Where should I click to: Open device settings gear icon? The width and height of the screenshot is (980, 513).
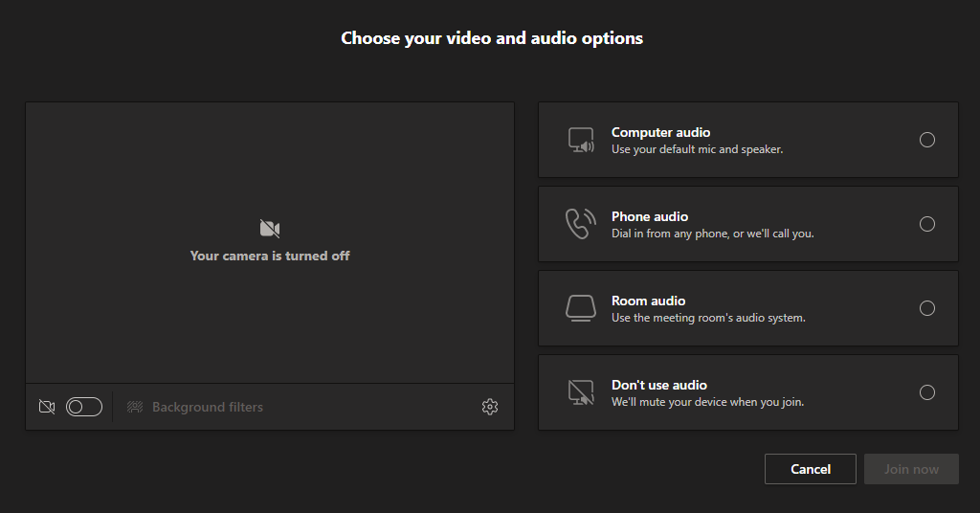(490, 407)
